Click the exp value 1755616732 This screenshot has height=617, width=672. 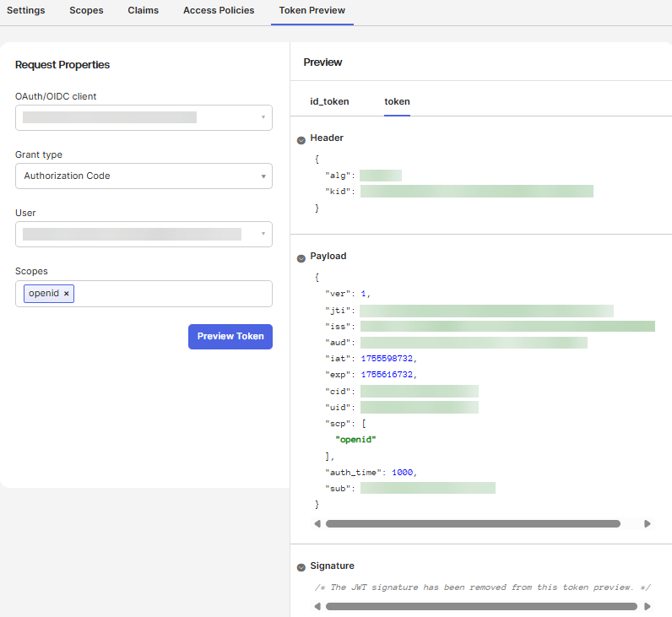click(x=387, y=375)
